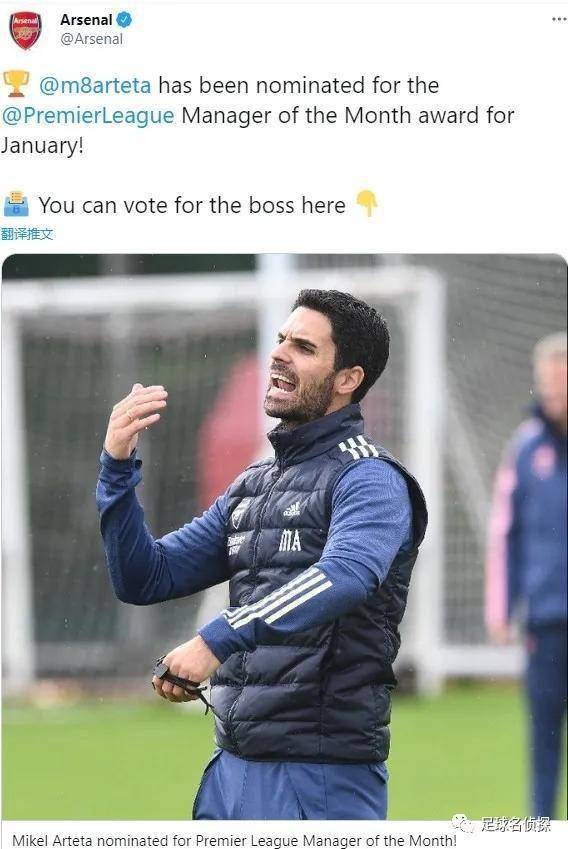Open the Mikel Arteta training photo
The image size is (568, 849).
click(x=284, y=537)
